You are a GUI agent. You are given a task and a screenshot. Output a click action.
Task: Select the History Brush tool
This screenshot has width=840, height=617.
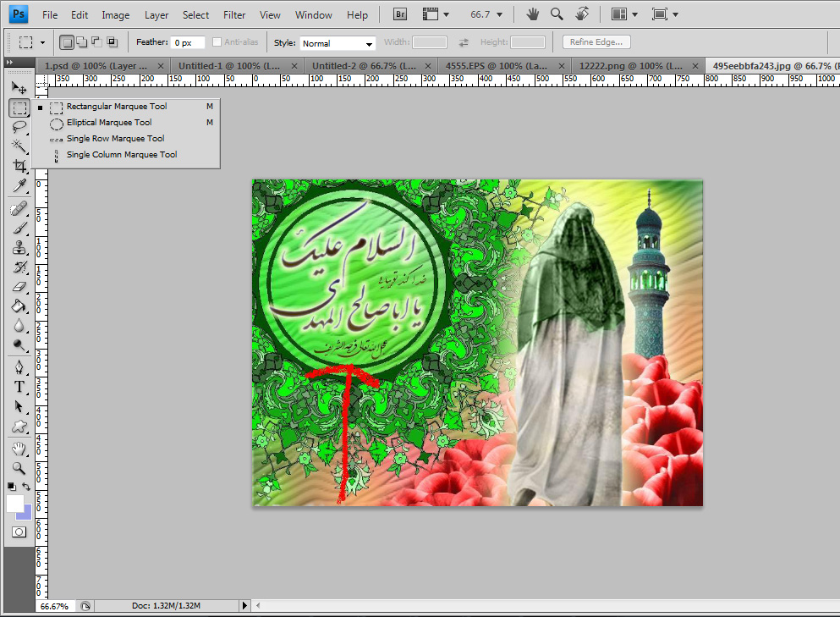pyautogui.click(x=19, y=267)
